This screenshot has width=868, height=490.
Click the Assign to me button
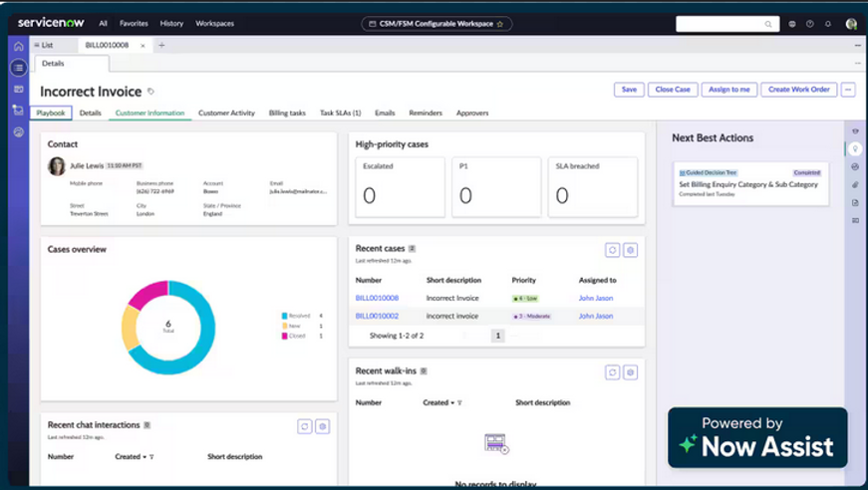(x=729, y=90)
